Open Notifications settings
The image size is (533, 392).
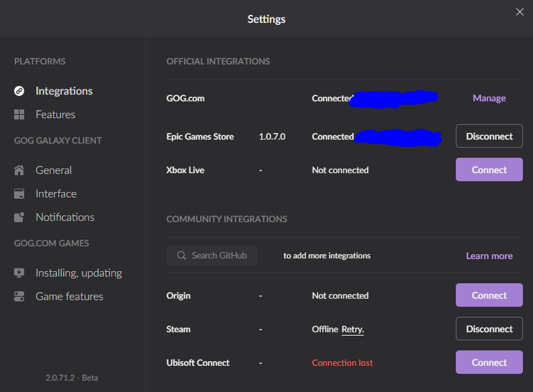(x=65, y=217)
